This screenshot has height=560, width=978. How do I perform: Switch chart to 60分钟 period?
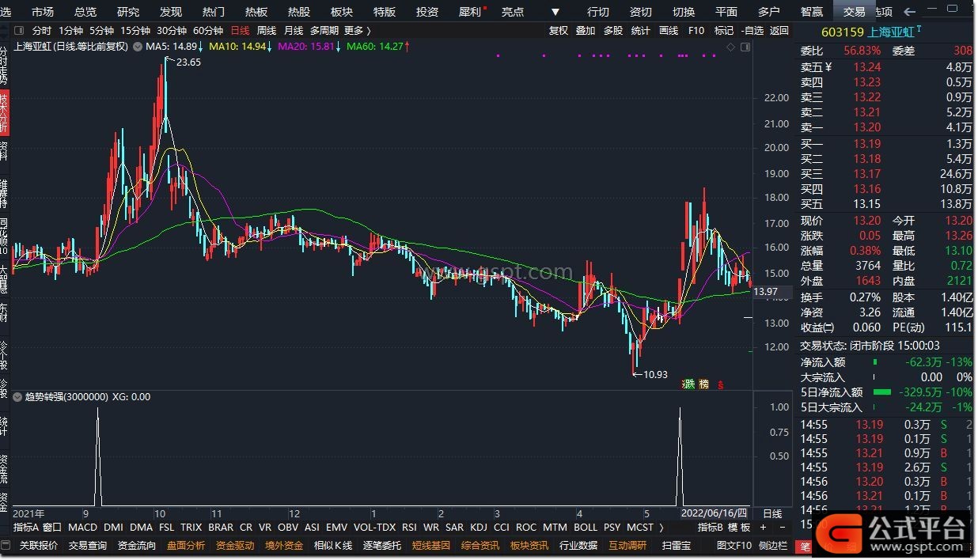[x=208, y=30]
